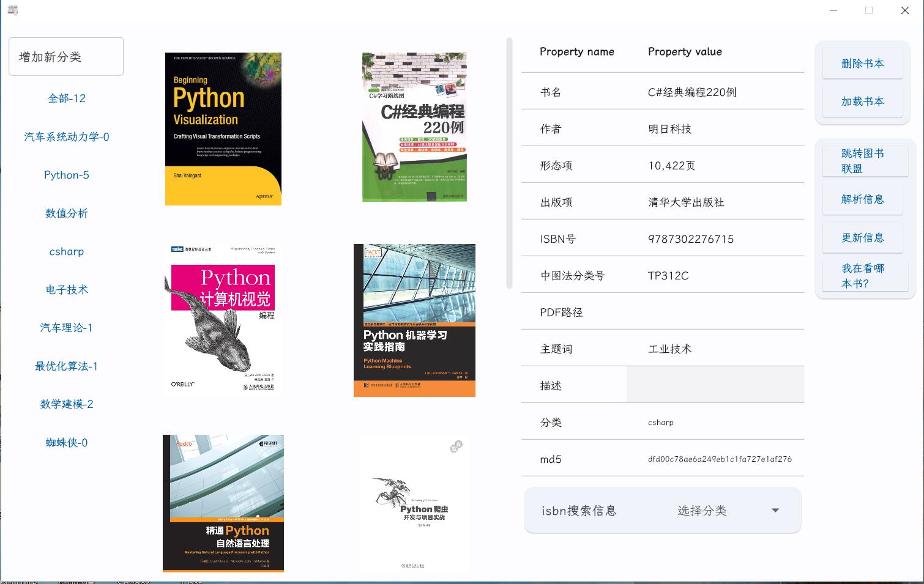924x584 pixels.
Task: Select Python机器学习实践指南 book cover
Action: (414, 320)
